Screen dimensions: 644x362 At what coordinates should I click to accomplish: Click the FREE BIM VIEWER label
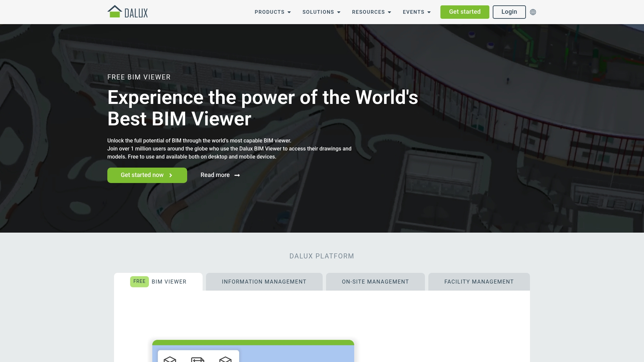point(139,77)
